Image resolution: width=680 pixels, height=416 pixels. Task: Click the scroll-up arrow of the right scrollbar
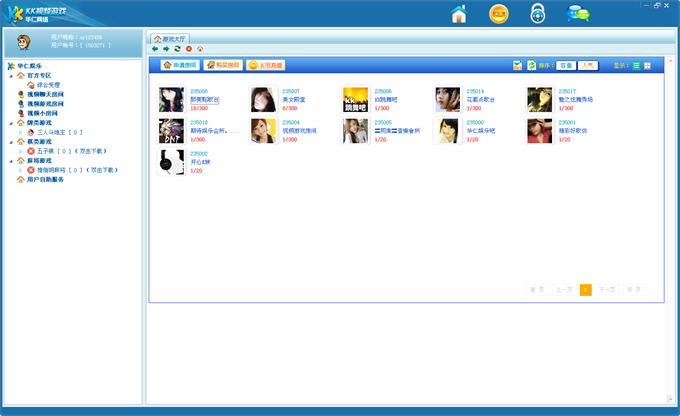pyautogui.click(x=670, y=61)
